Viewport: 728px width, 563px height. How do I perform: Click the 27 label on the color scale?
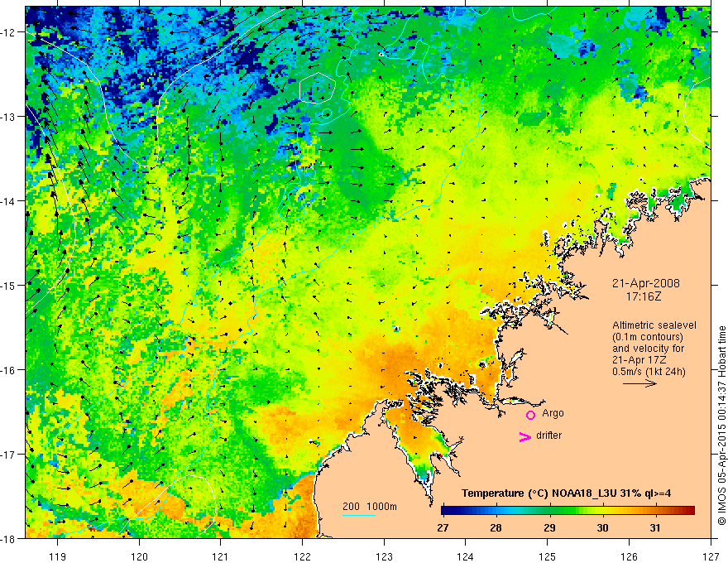click(x=443, y=527)
